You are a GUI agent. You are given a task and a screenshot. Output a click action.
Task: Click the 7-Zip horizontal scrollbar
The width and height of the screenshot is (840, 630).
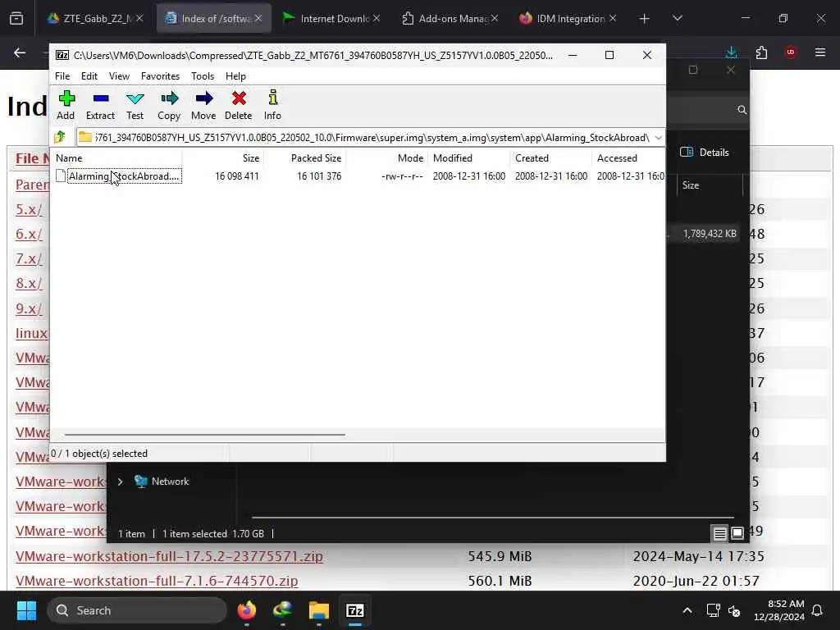click(x=204, y=435)
